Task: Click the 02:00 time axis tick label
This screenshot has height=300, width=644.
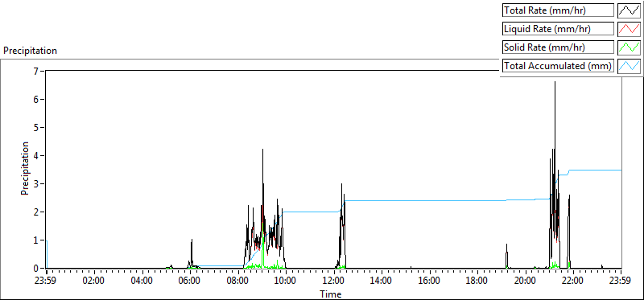Action: [x=94, y=282]
